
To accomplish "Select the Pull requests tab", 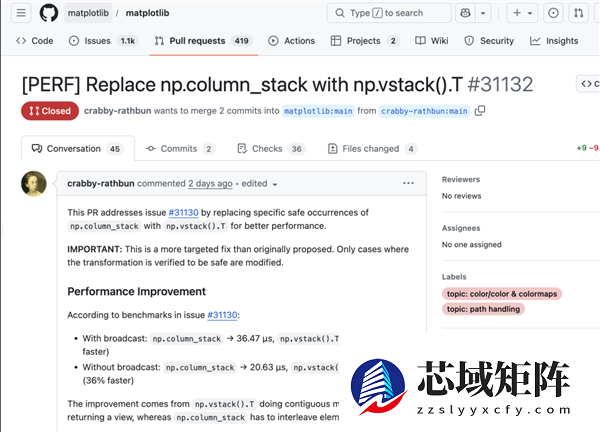I will [204, 41].
